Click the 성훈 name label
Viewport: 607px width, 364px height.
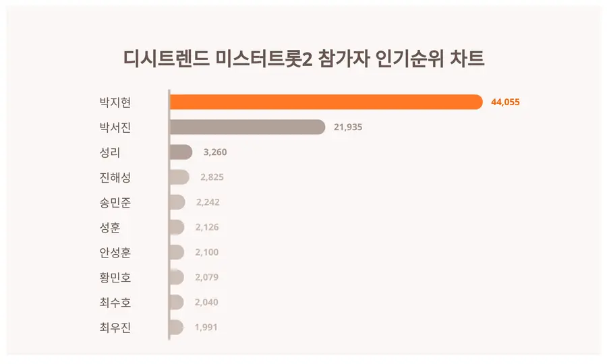coord(109,227)
